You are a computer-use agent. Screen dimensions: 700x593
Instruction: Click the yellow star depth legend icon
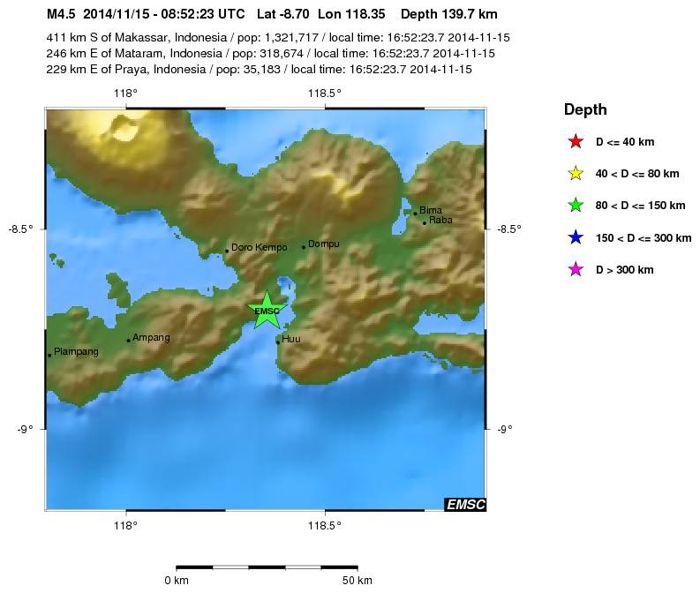pyautogui.click(x=576, y=173)
